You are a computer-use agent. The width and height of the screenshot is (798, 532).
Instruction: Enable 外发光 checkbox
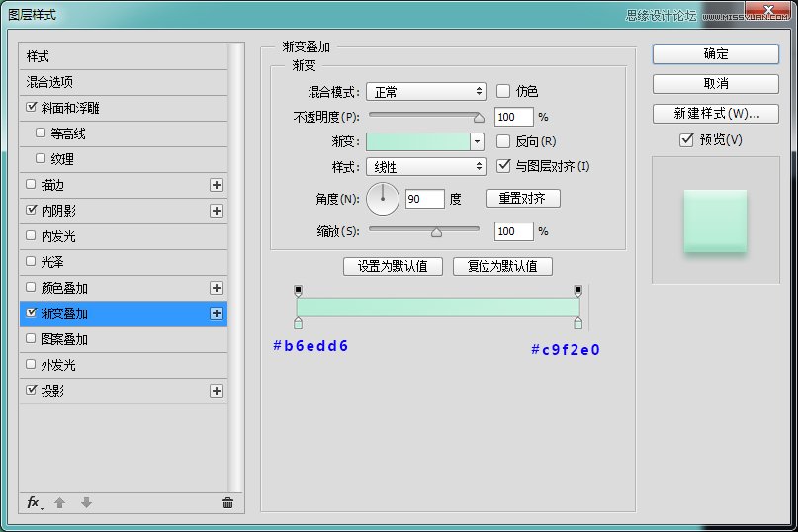(31, 364)
